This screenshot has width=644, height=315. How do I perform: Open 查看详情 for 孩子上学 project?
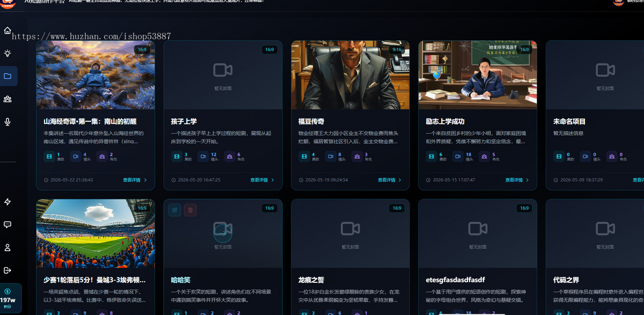(262, 180)
